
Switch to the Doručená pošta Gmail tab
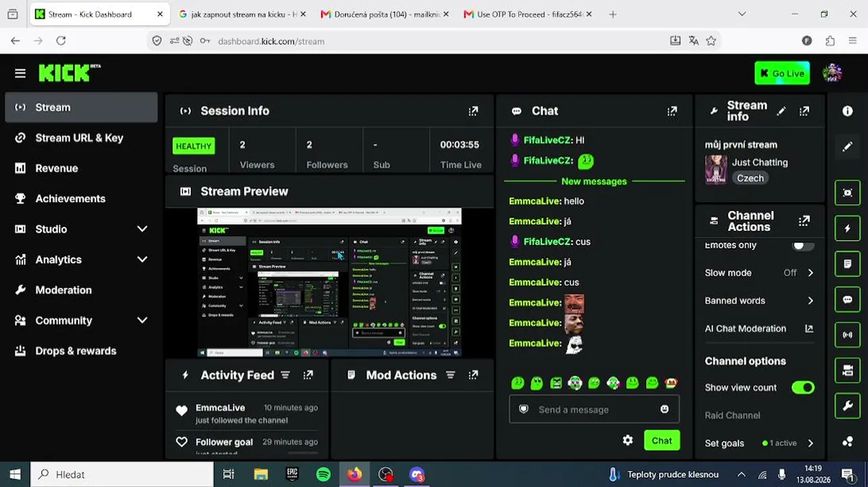[x=384, y=14]
